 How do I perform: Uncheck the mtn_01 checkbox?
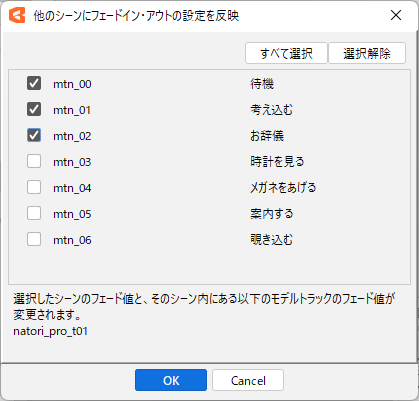(x=34, y=109)
